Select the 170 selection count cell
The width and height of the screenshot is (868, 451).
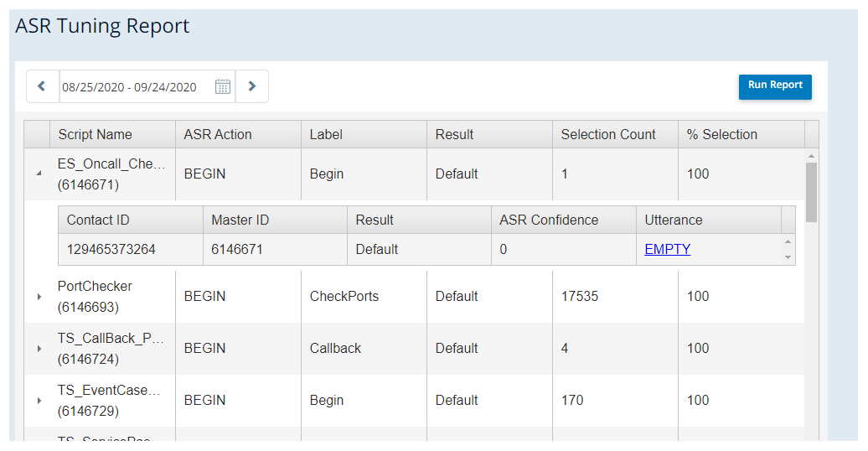click(615, 401)
